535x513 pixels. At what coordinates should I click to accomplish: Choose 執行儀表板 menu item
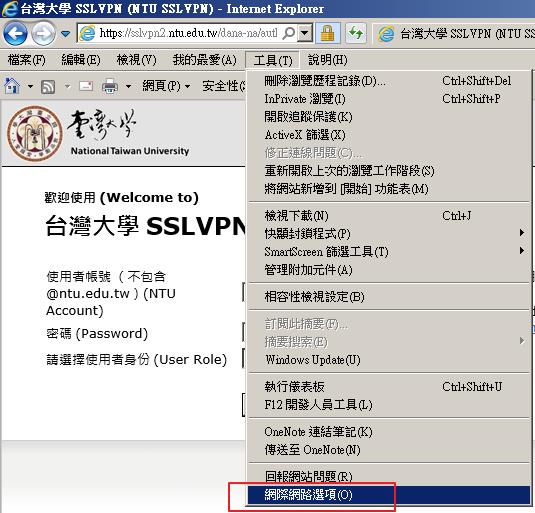coord(389,387)
